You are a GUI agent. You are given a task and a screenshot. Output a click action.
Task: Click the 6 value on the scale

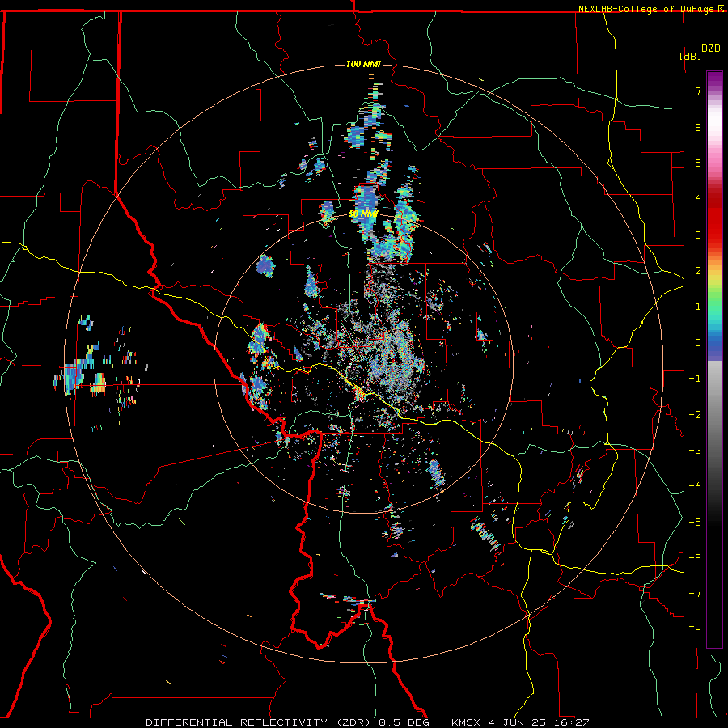698,127
